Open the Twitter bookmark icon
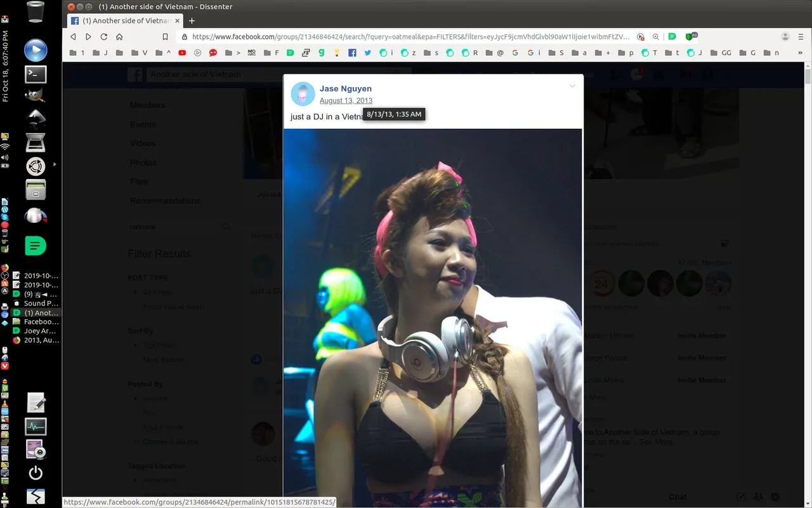Viewport: 812px width, 508px height. click(x=367, y=53)
